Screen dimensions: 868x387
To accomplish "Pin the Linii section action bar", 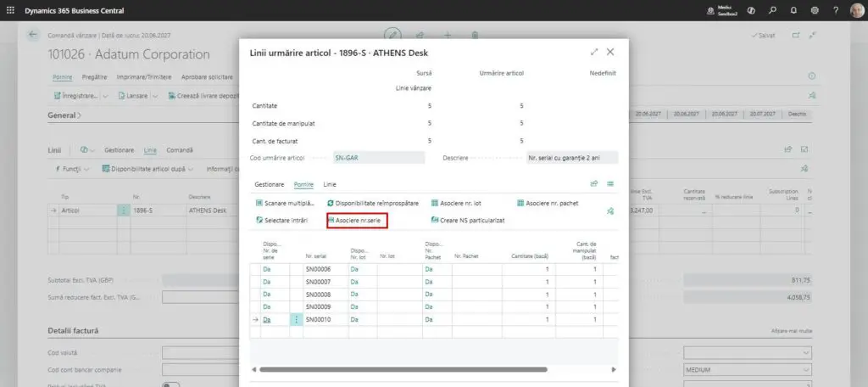I will click(804, 169).
